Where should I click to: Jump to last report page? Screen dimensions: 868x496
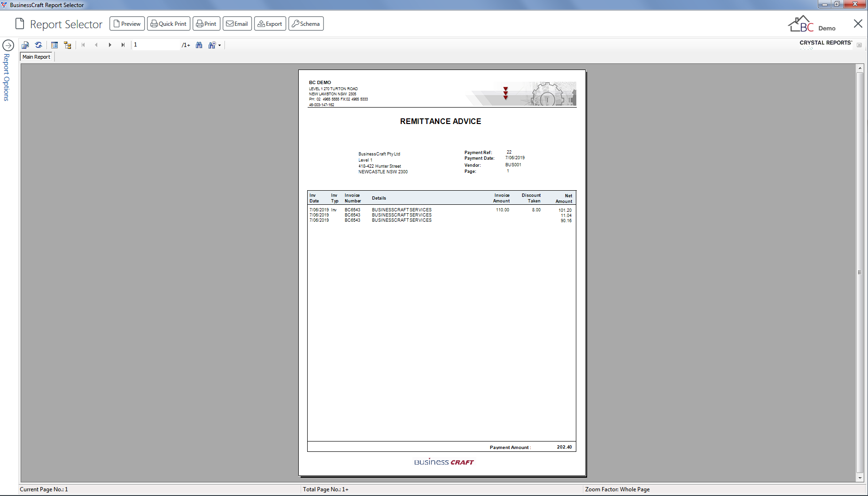tap(123, 45)
